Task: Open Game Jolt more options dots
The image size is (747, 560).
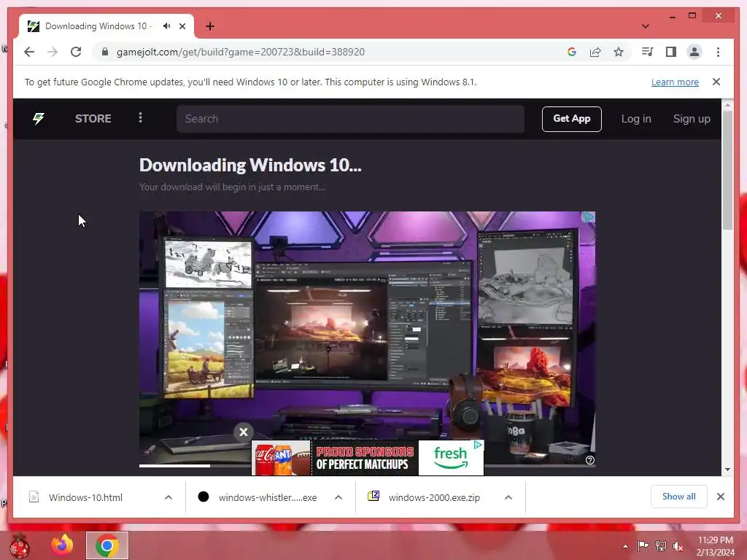Action: [x=140, y=117]
